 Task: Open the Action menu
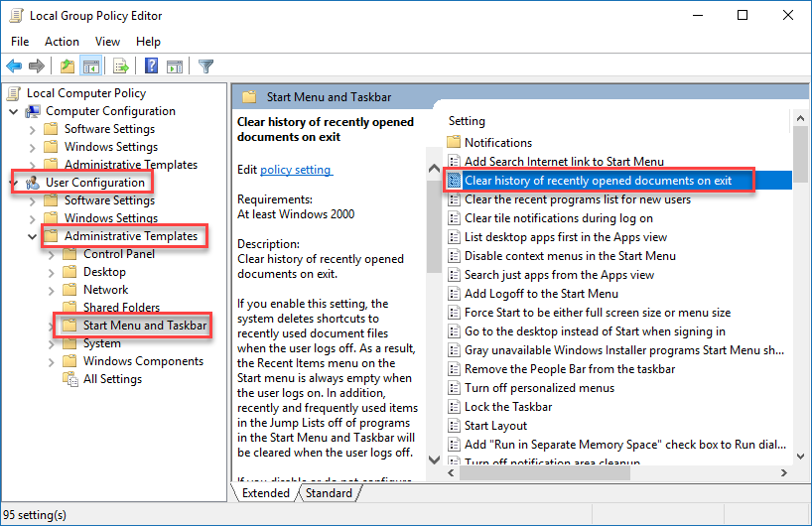[62, 42]
